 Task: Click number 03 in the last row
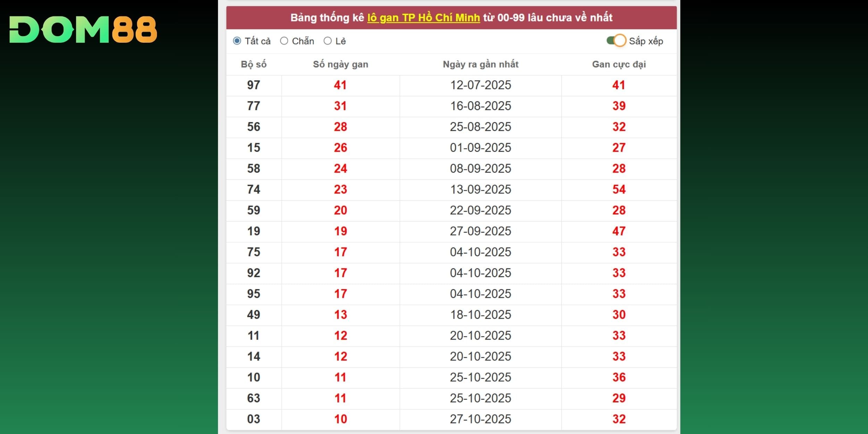point(253,419)
